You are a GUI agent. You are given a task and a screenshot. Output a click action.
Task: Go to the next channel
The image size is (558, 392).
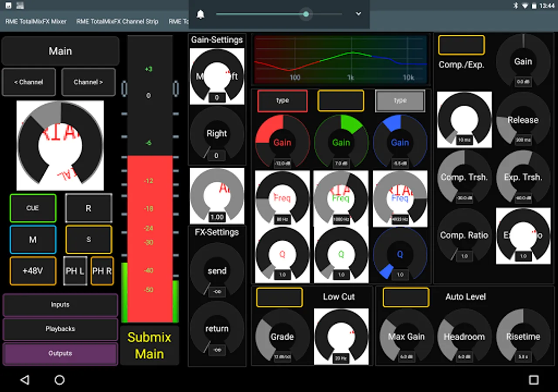(88, 82)
